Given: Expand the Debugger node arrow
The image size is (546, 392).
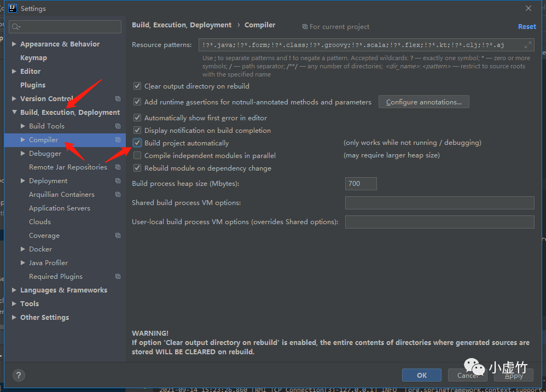Looking at the screenshot, I should tap(22, 154).
